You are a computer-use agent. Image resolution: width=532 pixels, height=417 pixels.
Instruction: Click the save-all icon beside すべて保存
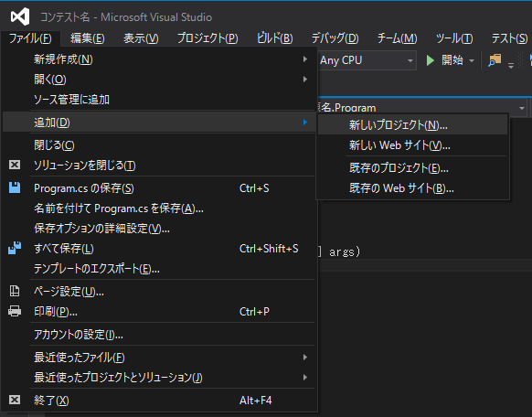point(15,248)
